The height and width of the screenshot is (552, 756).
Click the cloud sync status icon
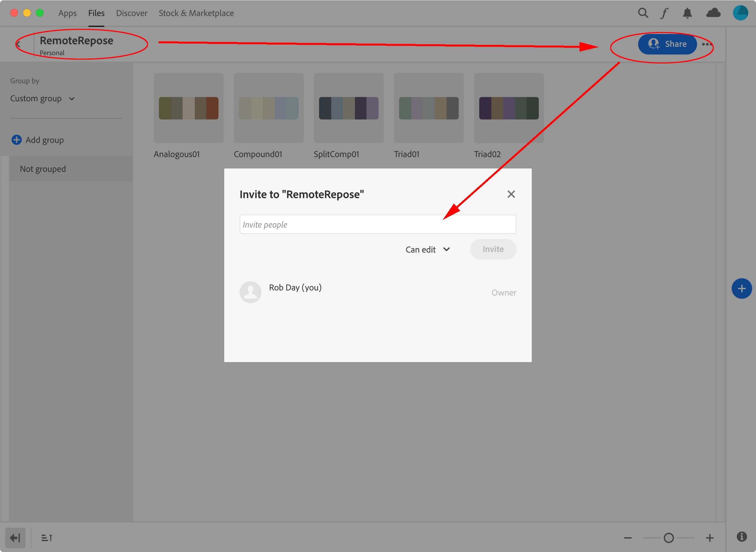(713, 13)
